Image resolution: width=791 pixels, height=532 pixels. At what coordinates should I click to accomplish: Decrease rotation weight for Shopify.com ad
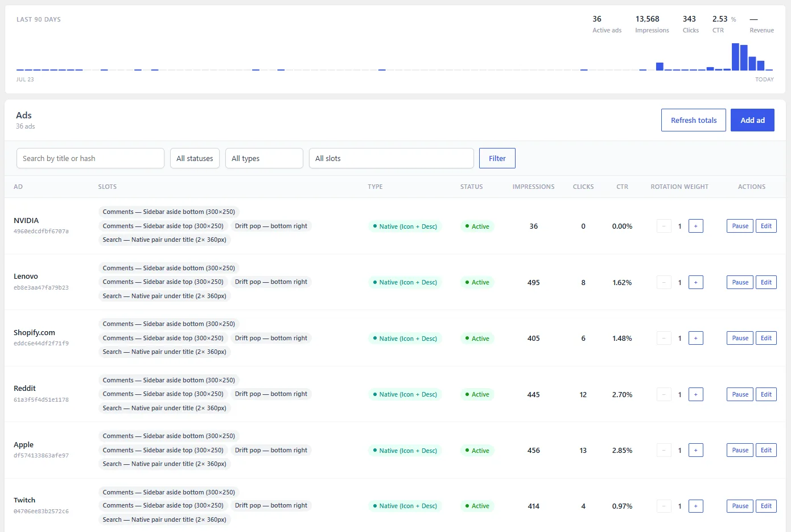(664, 338)
